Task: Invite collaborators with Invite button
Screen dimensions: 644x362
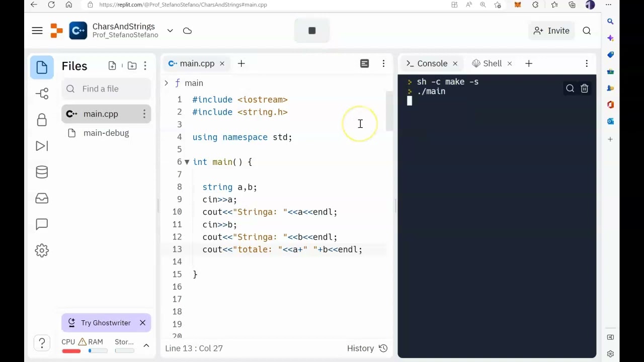Action: [551, 31]
